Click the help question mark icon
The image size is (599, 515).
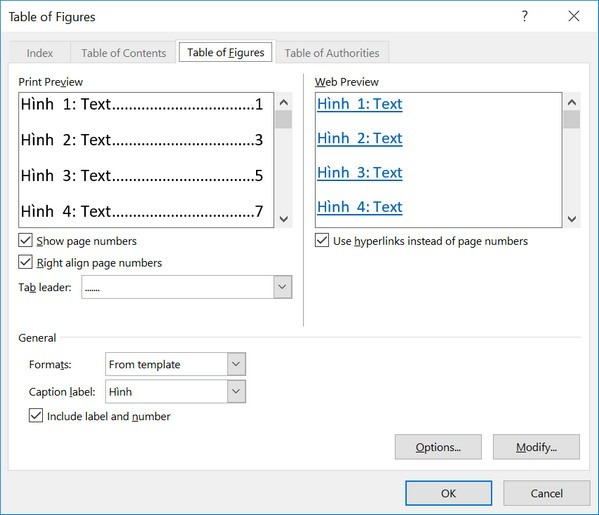pyautogui.click(x=525, y=16)
